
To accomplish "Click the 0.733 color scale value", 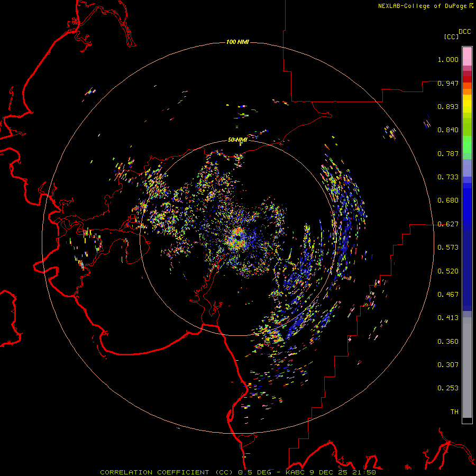I will point(448,177).
